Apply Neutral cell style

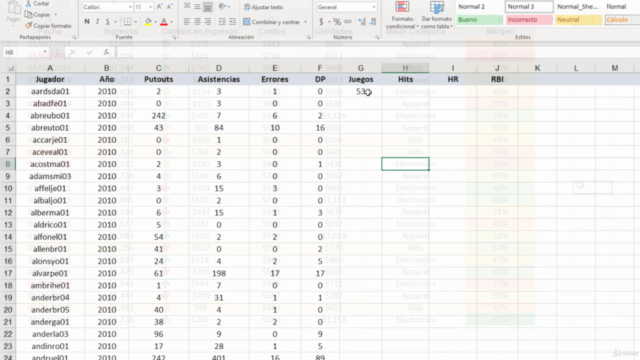click(578, 20)
